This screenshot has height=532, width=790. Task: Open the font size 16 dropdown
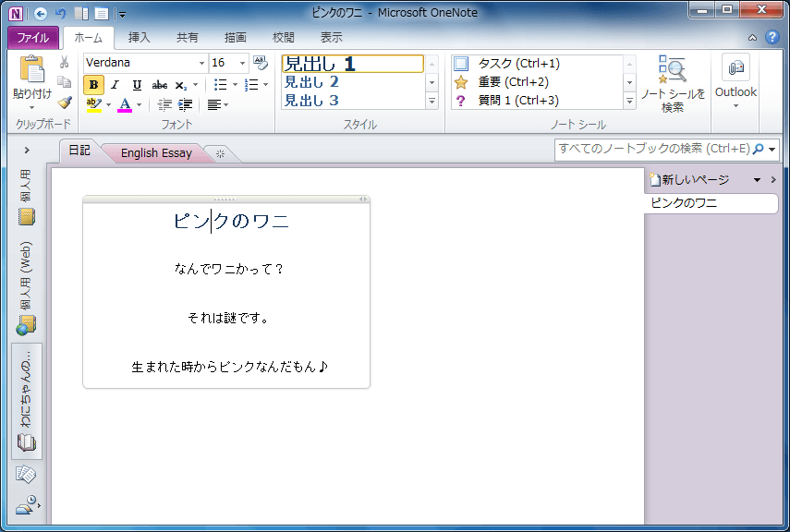point(242,63)
